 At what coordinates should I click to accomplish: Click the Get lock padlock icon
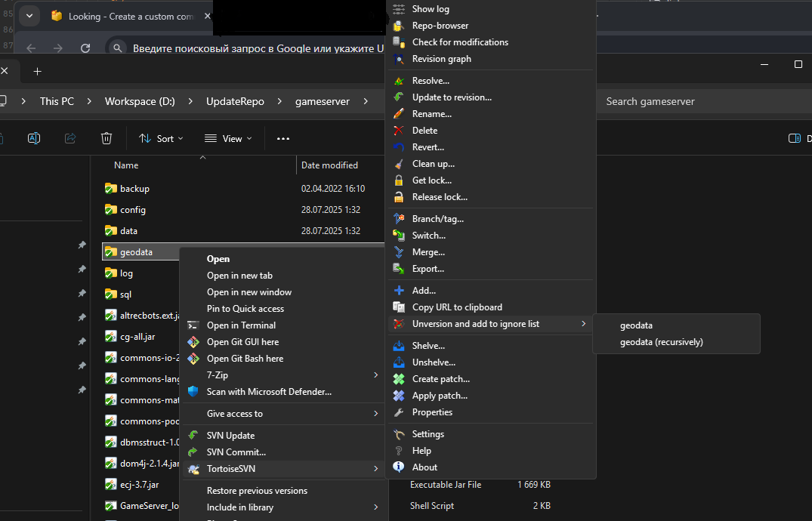click(x=399, y=180)
